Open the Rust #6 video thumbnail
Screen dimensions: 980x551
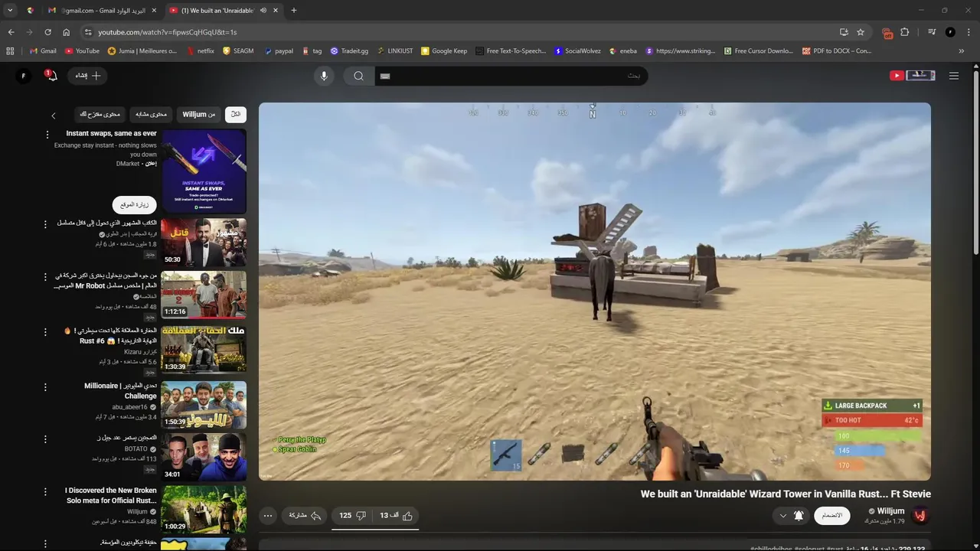coord(204,350)
